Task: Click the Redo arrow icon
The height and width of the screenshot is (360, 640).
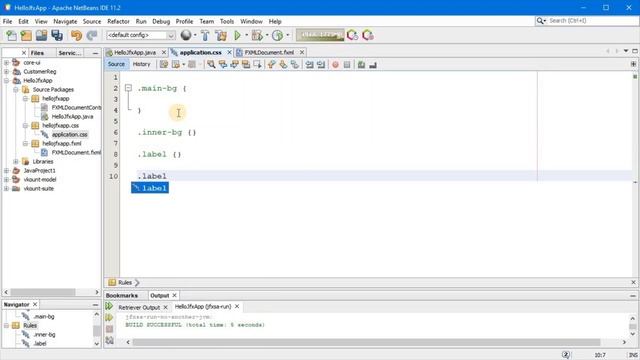Action: coord(92,36)
